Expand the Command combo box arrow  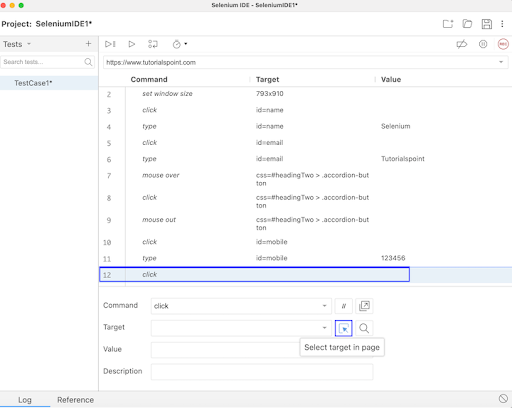tap(324, 306)
